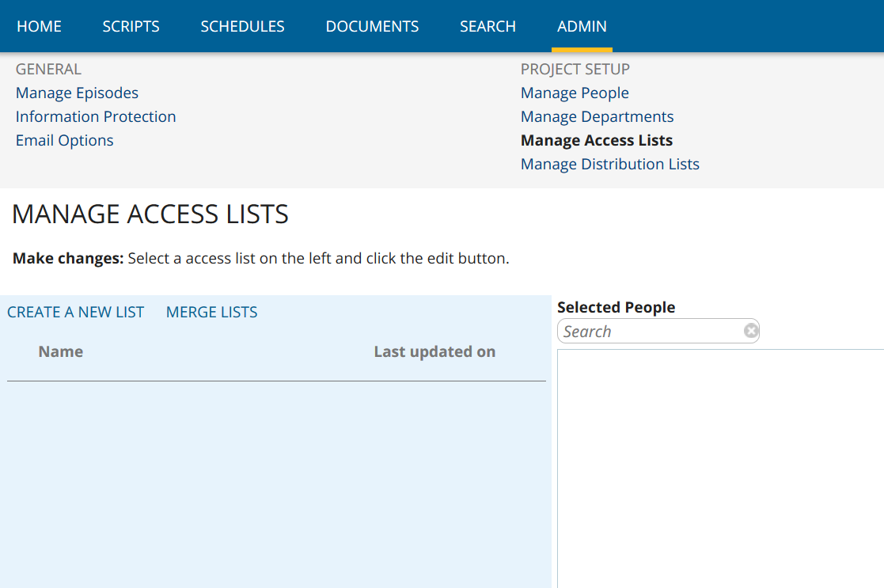Sort by the Name column header
This screenshot has height=588, width=884.
61,351
